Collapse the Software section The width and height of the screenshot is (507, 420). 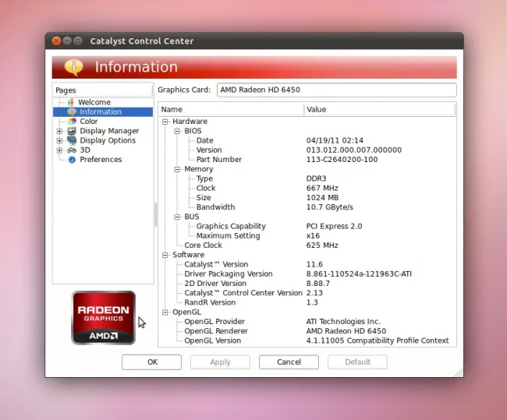pyautogui.click(x=165, y=255)
